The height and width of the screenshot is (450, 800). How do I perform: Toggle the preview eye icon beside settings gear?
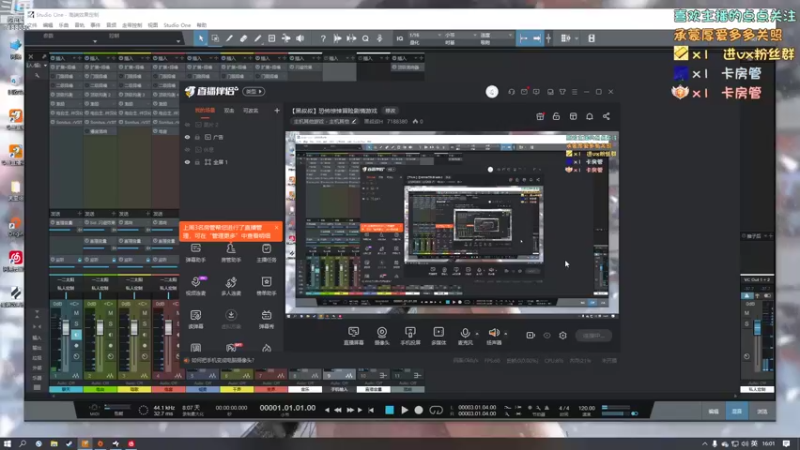pyautogui.click(x=547, y=335)
